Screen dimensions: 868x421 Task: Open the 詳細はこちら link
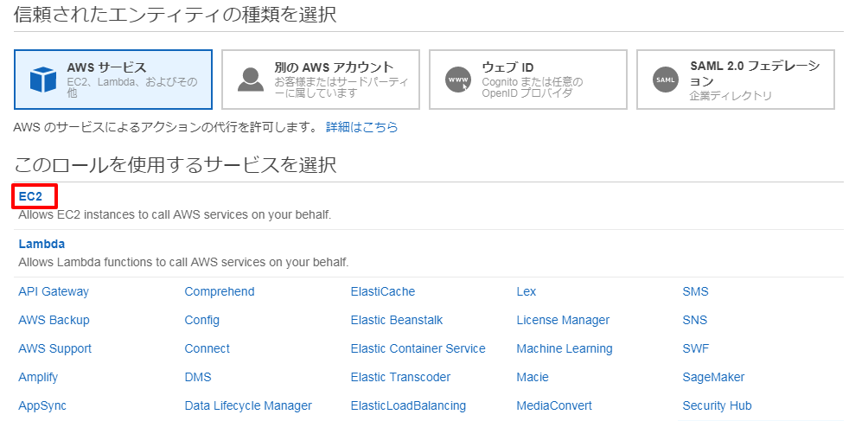(362, 127)
